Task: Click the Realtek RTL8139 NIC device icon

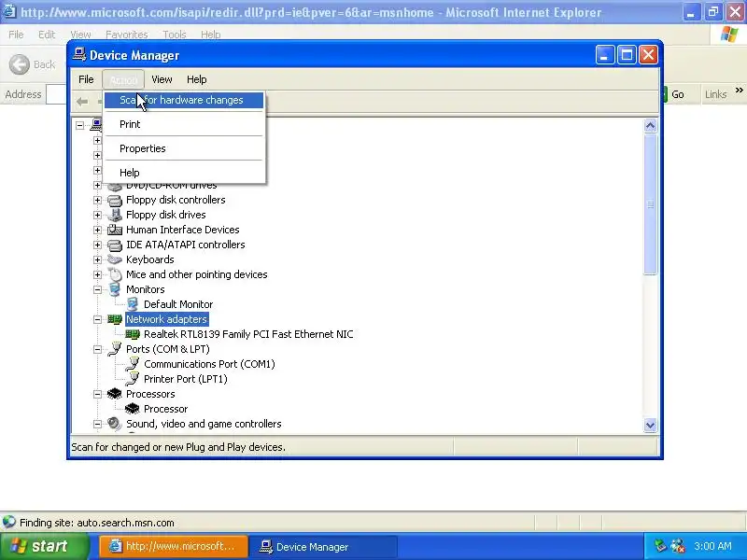Action: tap(133, 334)
